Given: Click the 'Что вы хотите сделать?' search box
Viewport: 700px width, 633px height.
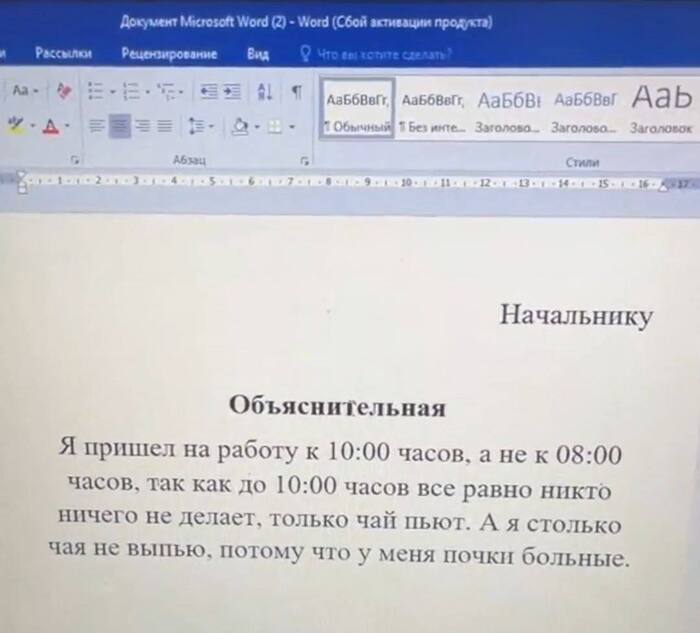Looking at the screenshot, I should pyautogui.click(x=384, y=55).
